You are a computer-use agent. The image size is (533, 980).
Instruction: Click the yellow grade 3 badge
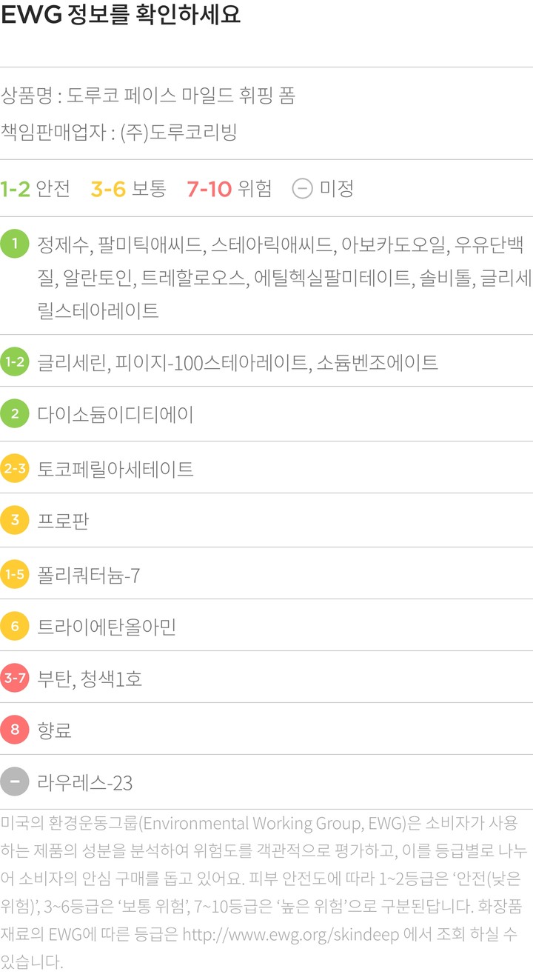tap(15, 521)
